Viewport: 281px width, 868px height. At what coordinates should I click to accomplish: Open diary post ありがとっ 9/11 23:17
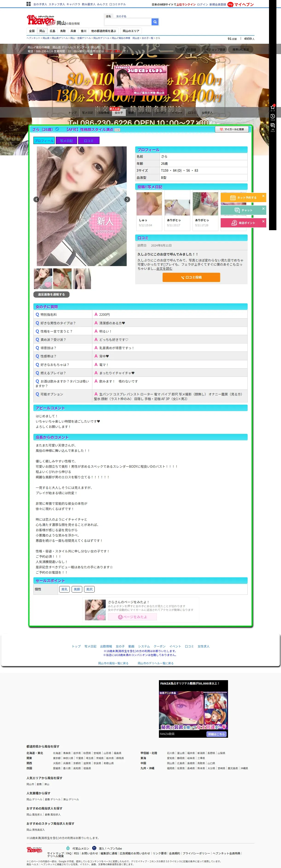coord(177,211)
